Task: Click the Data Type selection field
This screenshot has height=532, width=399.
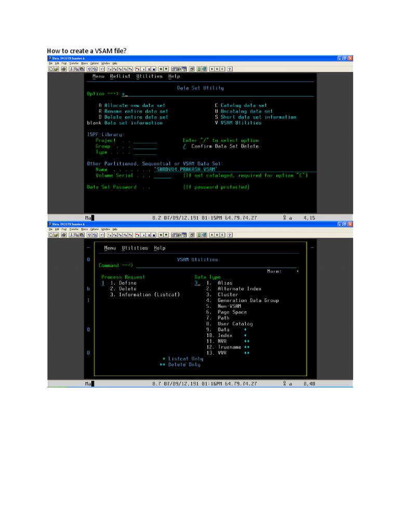Action: point(197,283)
